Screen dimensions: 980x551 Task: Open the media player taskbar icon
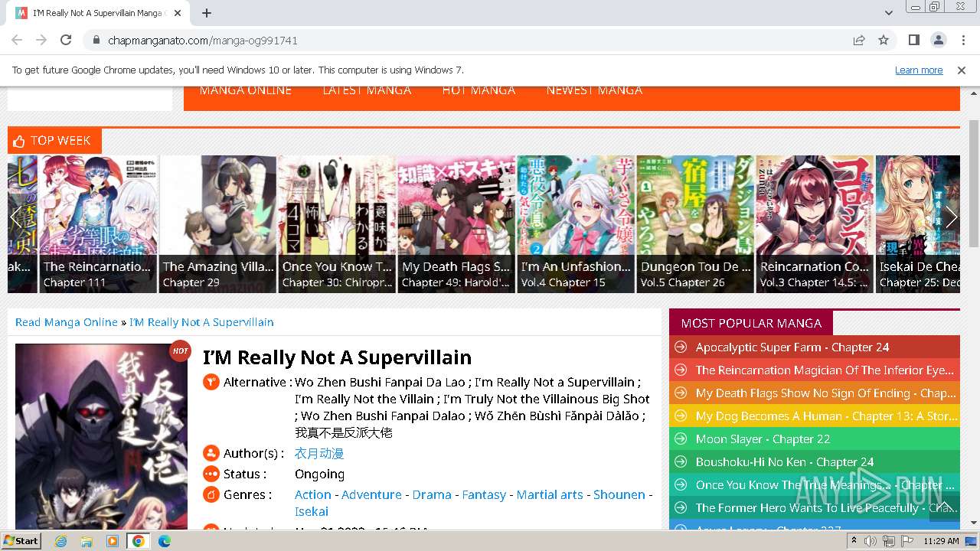[113, 541]
